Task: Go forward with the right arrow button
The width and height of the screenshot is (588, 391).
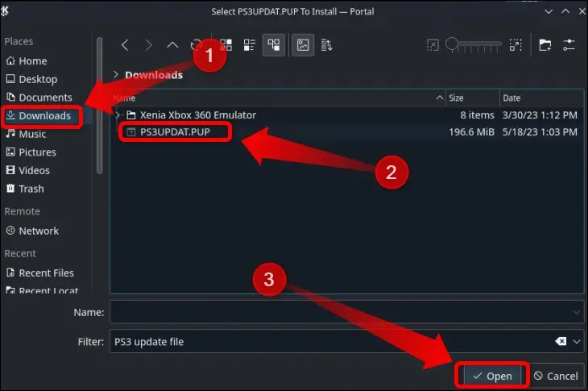Action: (148, 45)
